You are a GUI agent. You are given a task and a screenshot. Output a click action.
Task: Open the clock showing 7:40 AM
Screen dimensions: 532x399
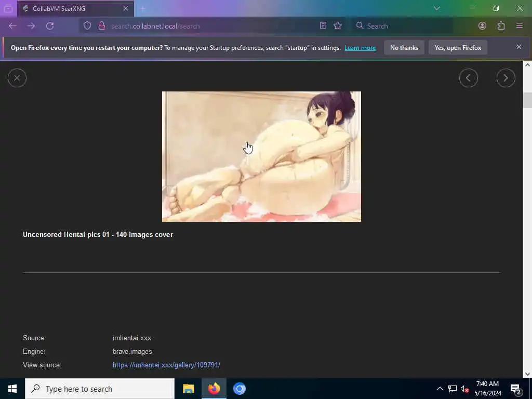(487, 389)
